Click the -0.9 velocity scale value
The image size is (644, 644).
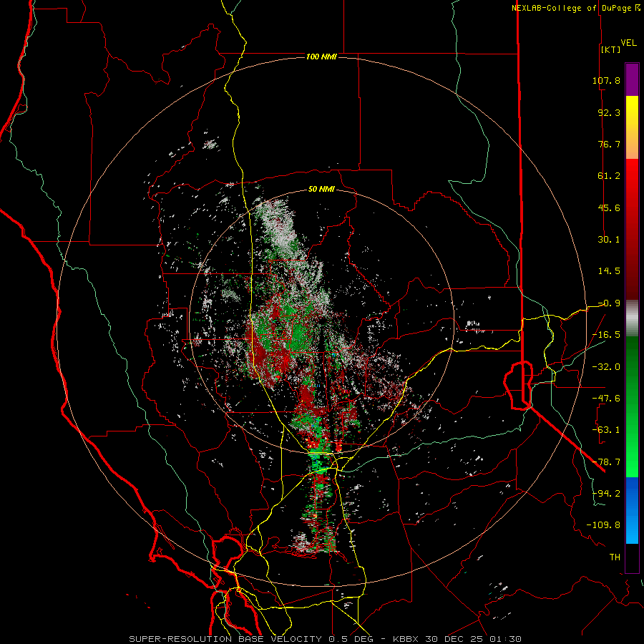(609, 303)
